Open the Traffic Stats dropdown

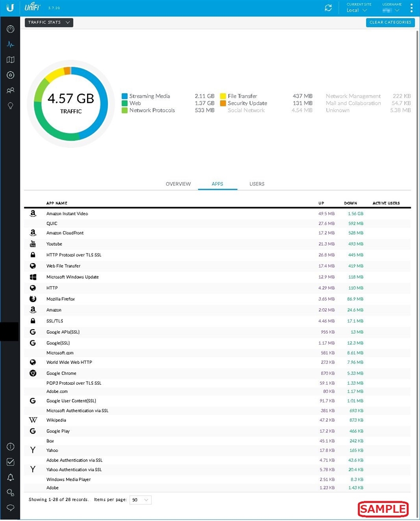(x=49, y=22)
